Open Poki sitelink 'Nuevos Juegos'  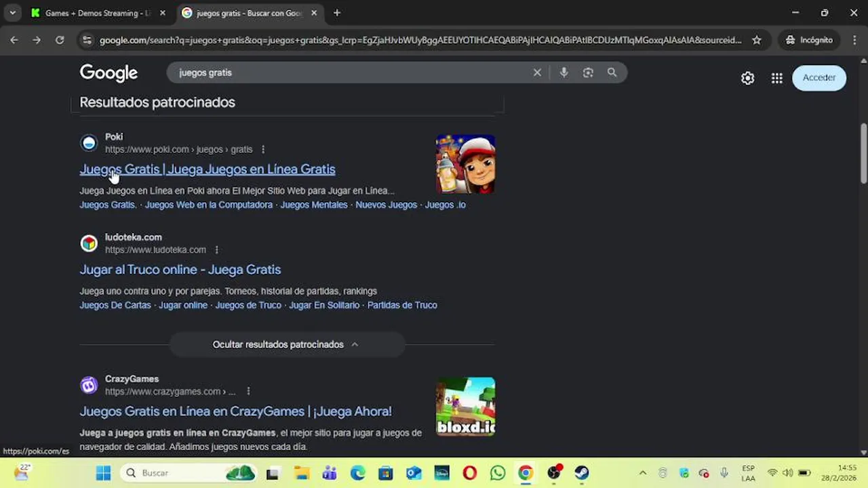387,205
